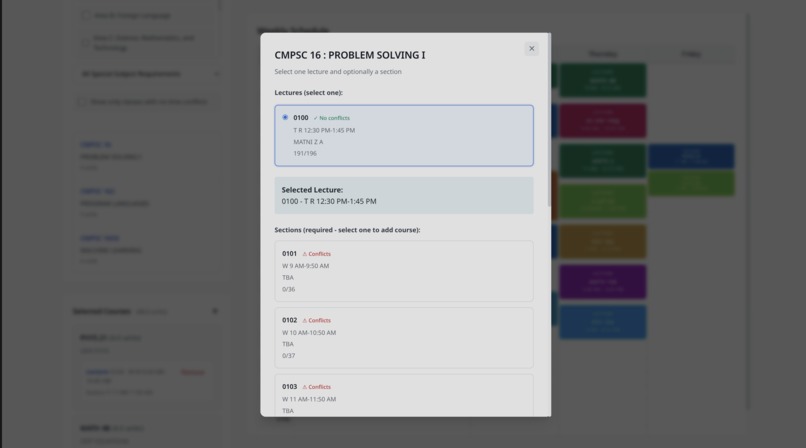Image resolution: width=806 pixels, height=448 pixels.
Task: Select lecture 0100 radio button
Action: (285, 117)
